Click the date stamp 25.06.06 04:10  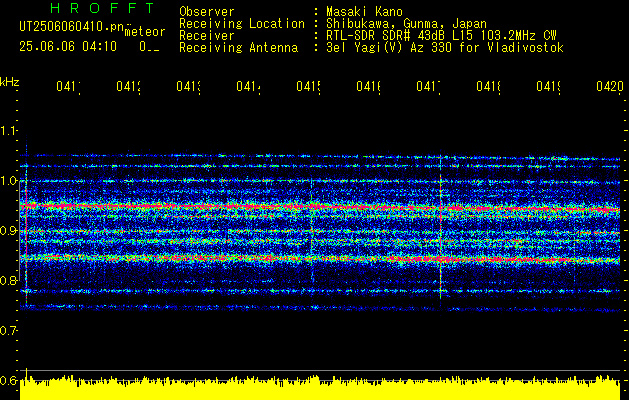68,47
